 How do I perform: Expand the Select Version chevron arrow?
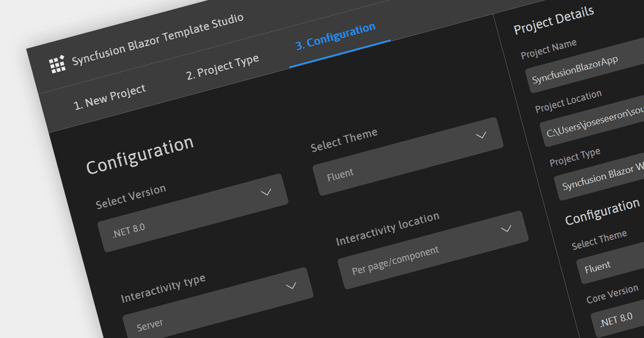pyautogui.click(x=266, y=192)
